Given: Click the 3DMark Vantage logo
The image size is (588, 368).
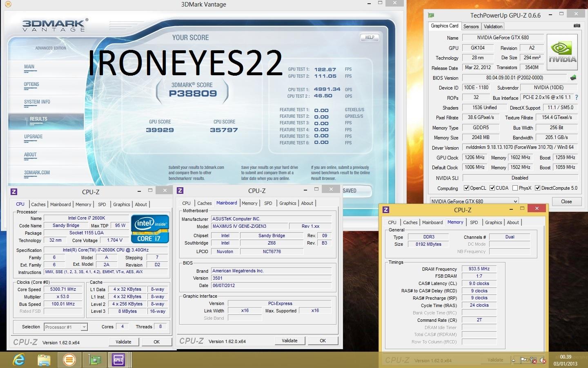Looking at the screenshot, I should (x=54, y=25).
